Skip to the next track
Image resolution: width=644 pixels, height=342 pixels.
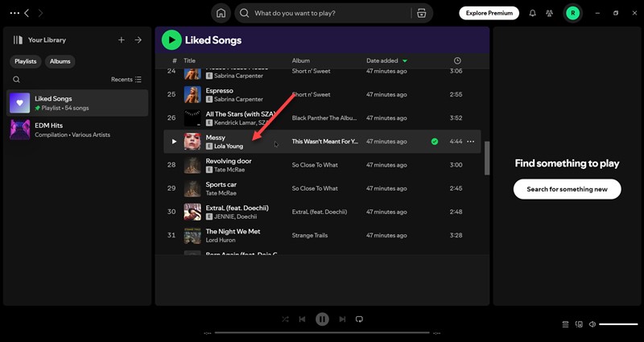[342, 319]
